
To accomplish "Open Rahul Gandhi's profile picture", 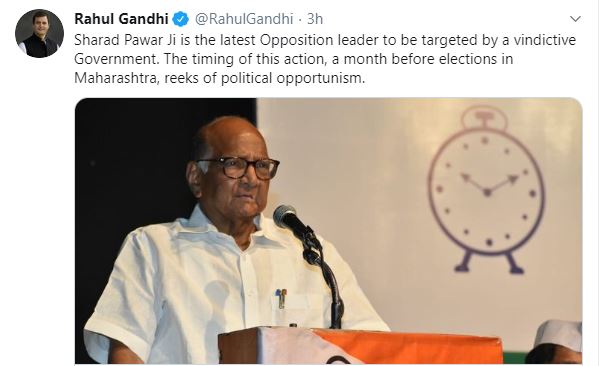I will coord(39,34).
